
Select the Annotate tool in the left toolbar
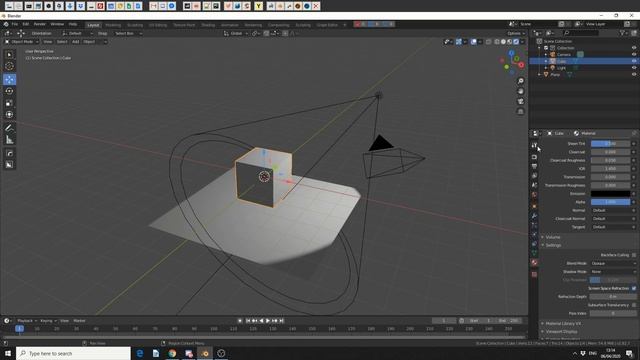(x=9, y=128)
